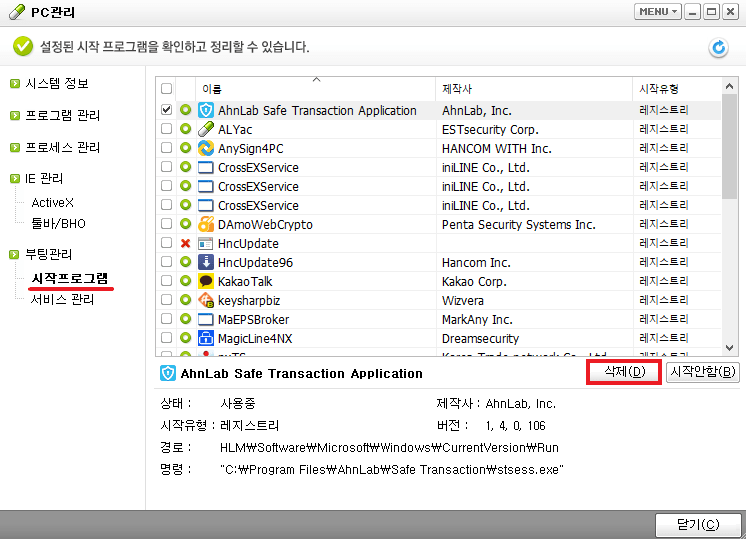Image resolution: width=746 pixels, height=539 pixels.
Task: Check the AnySign4PC checkbox
Action: click(x=167, y=148)
